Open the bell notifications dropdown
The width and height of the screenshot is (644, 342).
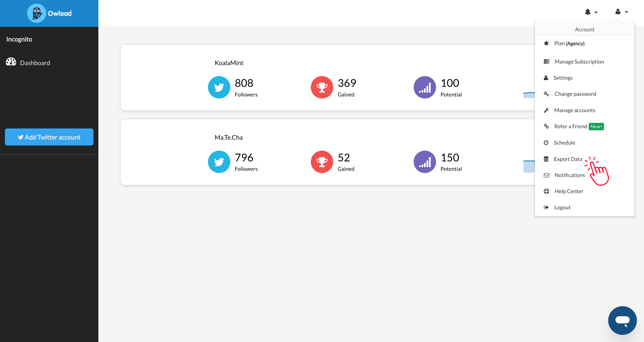pos(591,12)
